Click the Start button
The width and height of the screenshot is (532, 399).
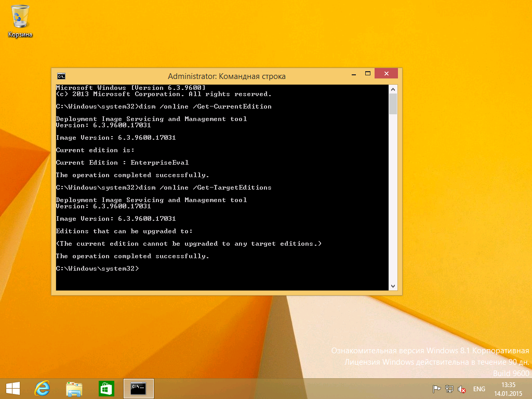[12, 388]
